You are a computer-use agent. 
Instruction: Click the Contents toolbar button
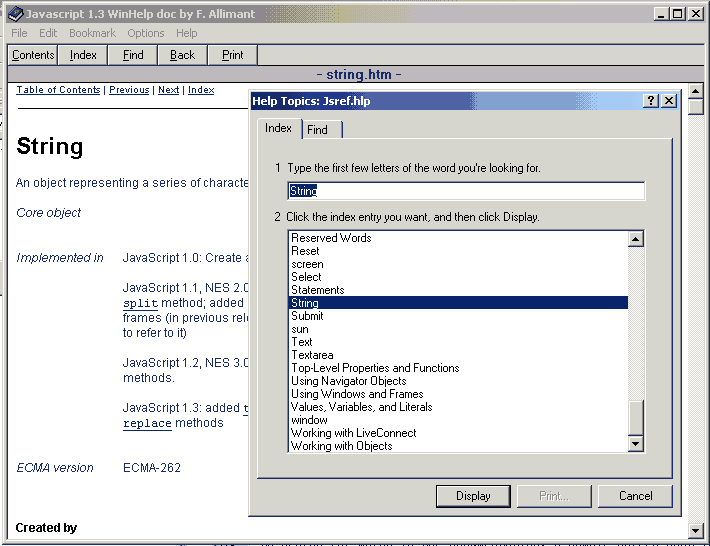(x=33, y=55)
